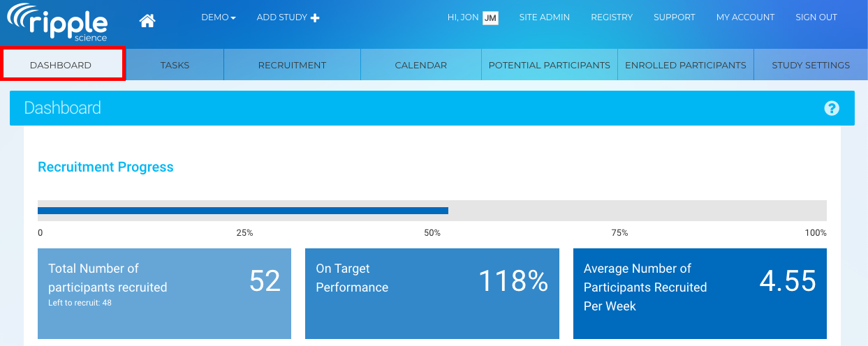Switch to the Calendar tab
Viewport: 868px width, 346px height.
coord(420,65)
